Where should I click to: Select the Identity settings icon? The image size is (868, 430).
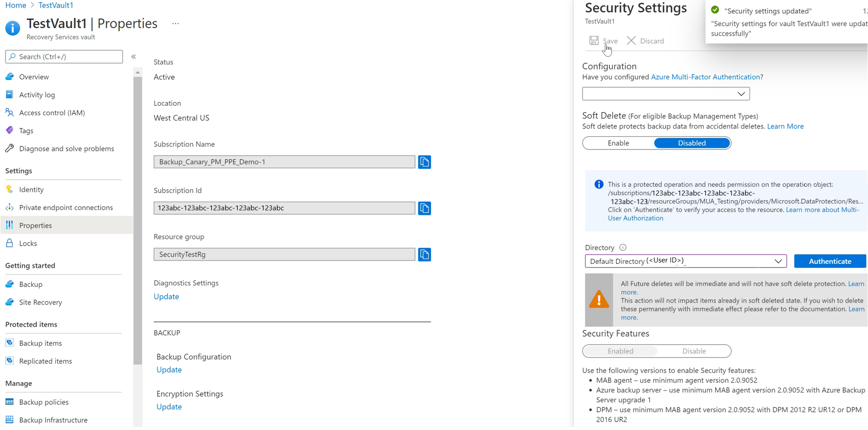click(9, 189)
